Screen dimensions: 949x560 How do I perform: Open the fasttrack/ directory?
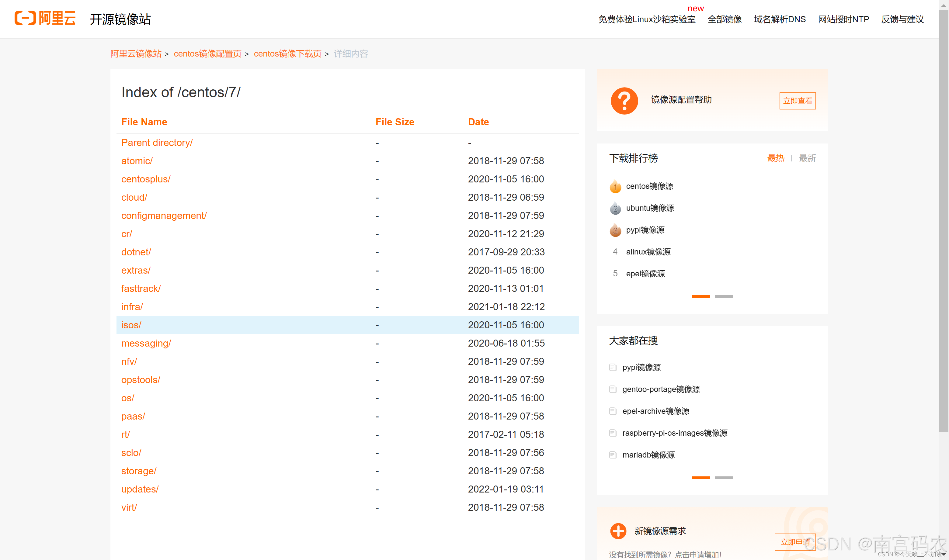(x=141, y=288)
